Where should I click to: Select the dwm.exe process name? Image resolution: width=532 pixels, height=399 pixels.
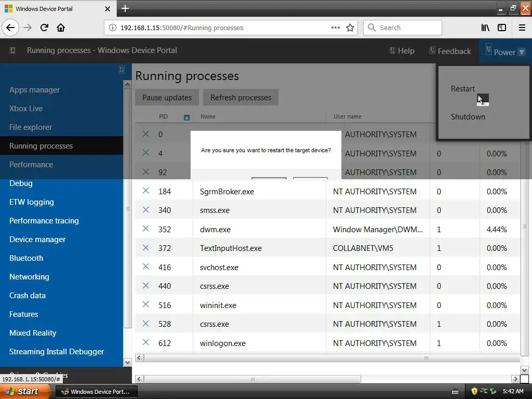pos(215,229)
